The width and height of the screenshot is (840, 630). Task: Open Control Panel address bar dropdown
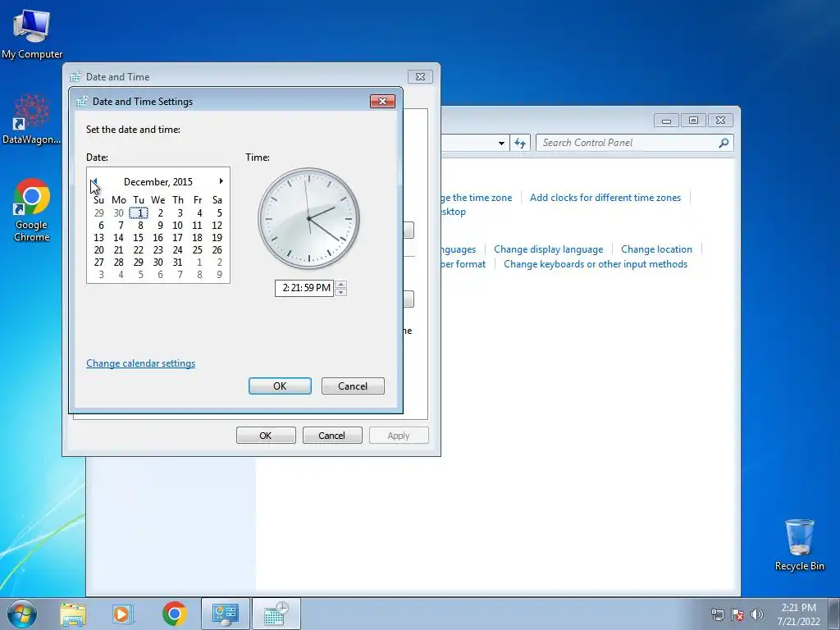click(x=501, y=143)
